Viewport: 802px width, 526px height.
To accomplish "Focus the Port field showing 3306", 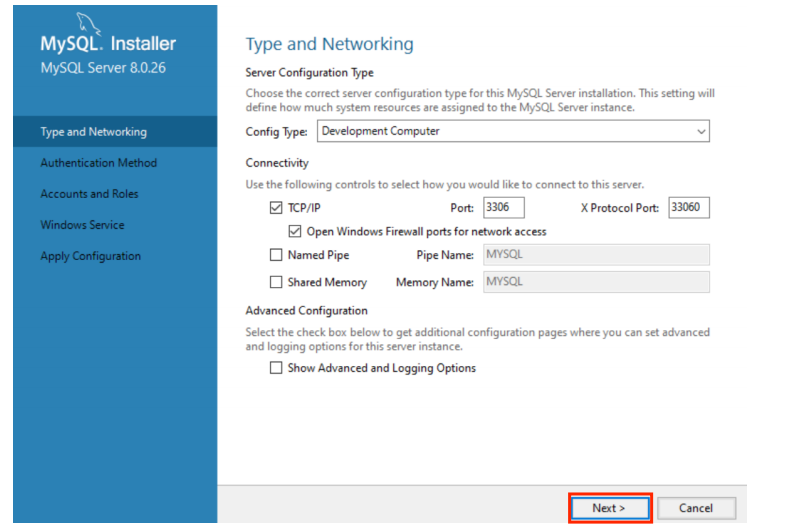I will pyautogui.click(x=504, y=207).
